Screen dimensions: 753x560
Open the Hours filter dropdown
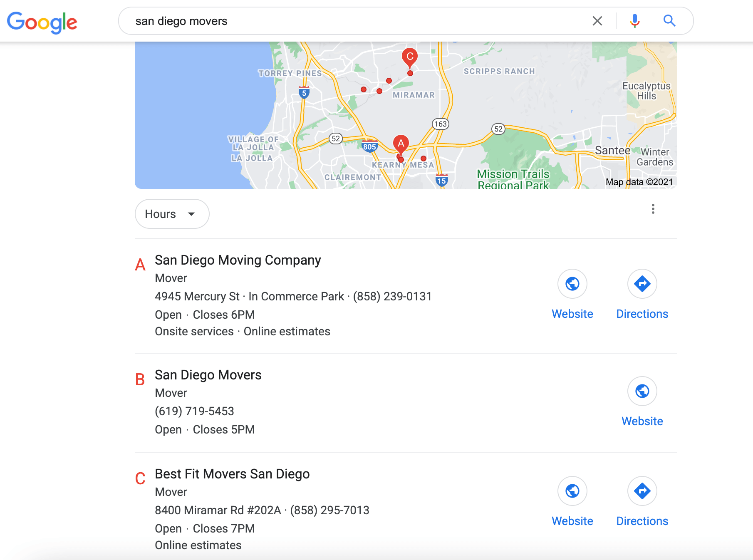[172, 214]
